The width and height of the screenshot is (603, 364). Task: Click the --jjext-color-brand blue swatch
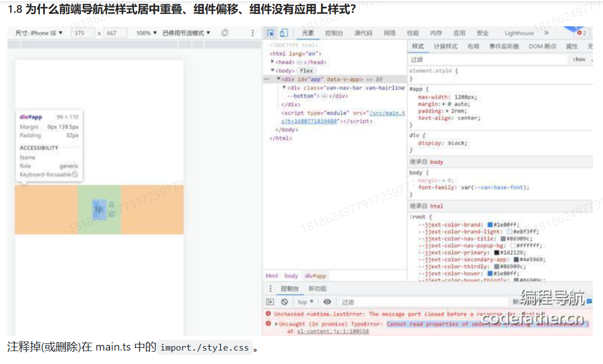point(490,225)
